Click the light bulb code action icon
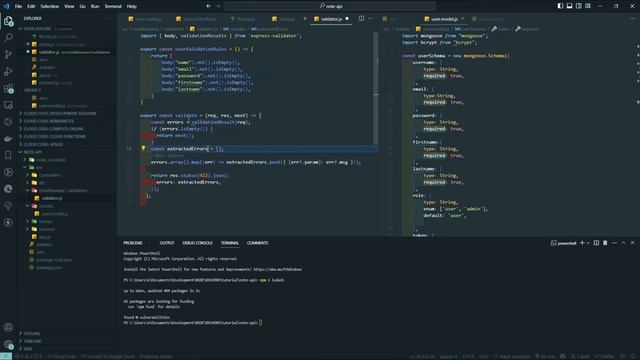 143,149
